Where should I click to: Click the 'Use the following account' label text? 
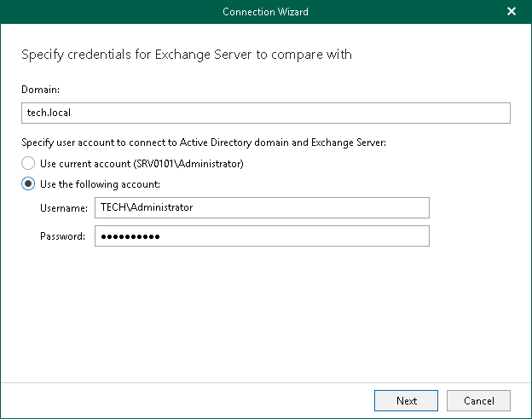pyautogui.click(x=101, y=183)
